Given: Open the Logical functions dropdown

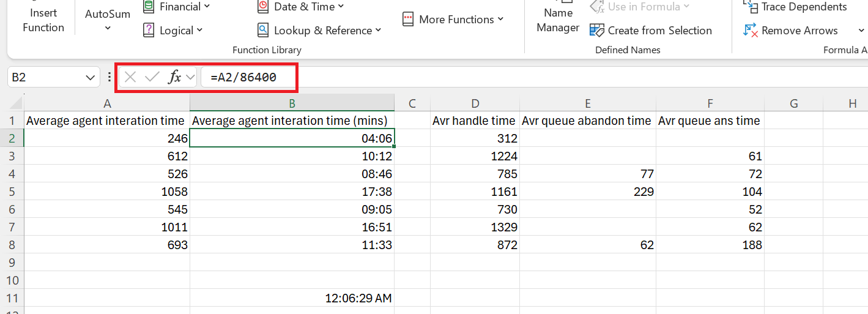Looking at the screenshot, I should click(172, 31).
